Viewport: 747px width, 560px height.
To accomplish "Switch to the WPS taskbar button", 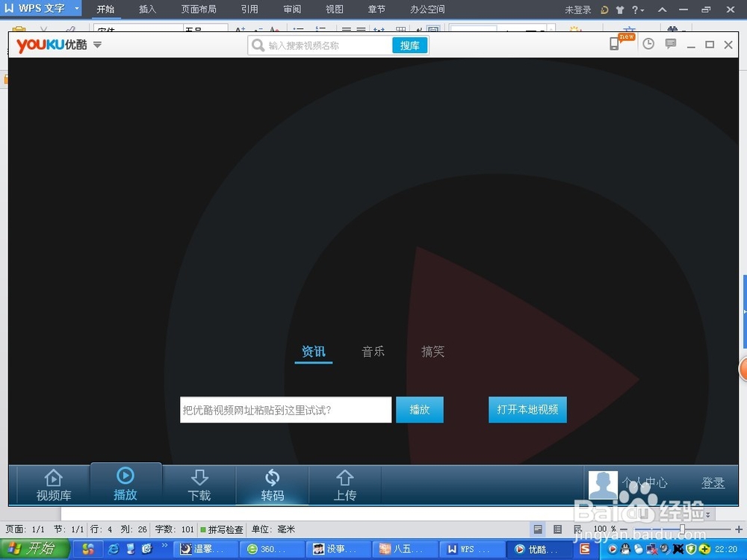I will (x=471, y=549).
